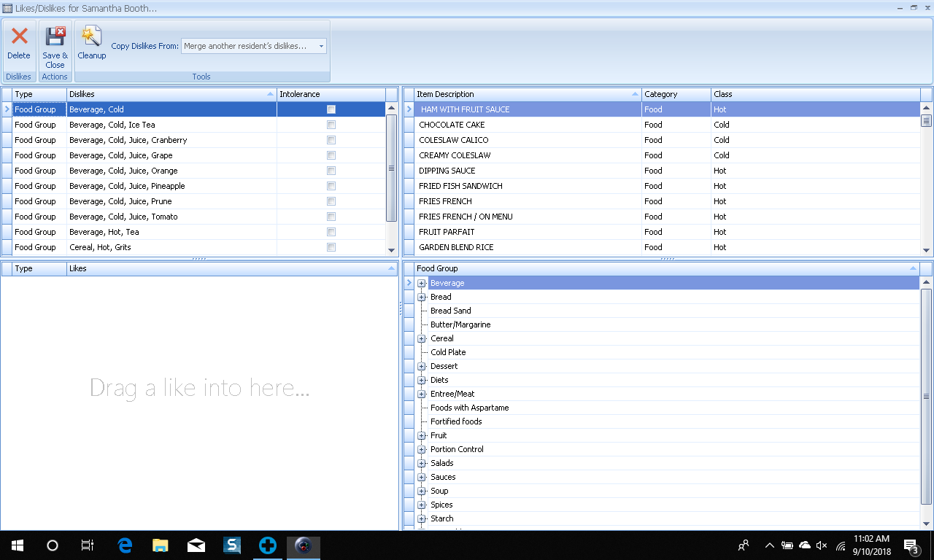Select GARDEN BLEND RICE item
The height and width of the screenshot is (560, 934).
(x=667, y=247)
